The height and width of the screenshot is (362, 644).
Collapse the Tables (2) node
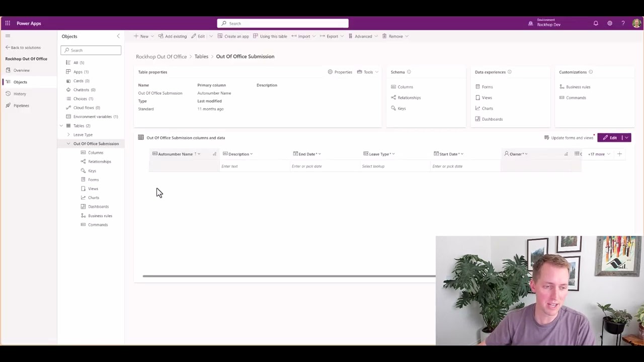(61, 126)
